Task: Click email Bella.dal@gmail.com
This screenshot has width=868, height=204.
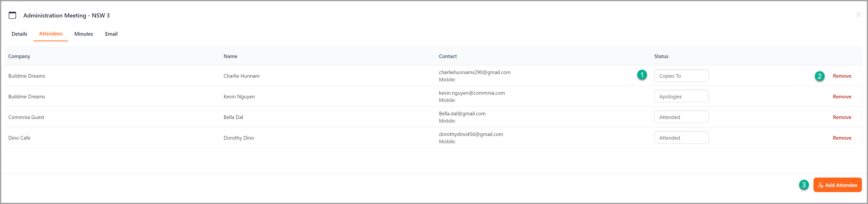Action: coord(462,113)
